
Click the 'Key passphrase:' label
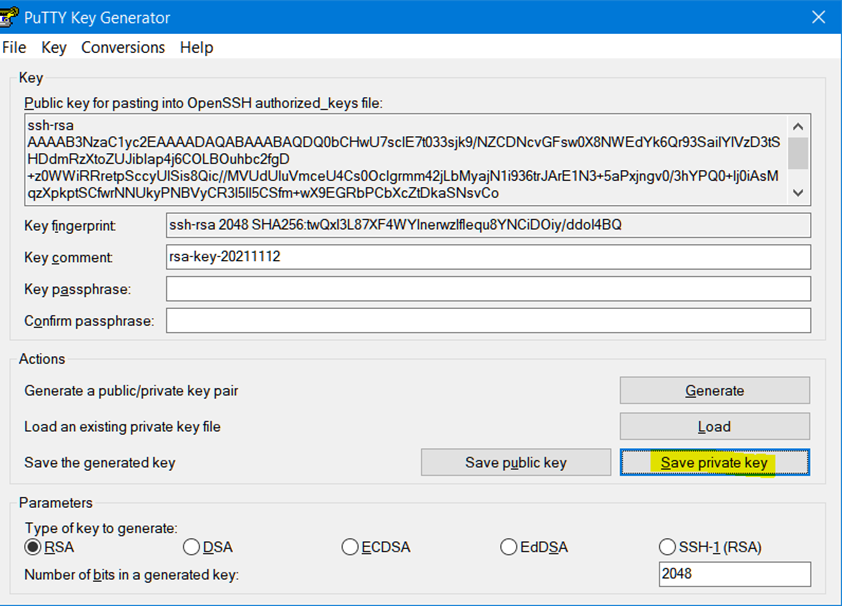point(77,289)
